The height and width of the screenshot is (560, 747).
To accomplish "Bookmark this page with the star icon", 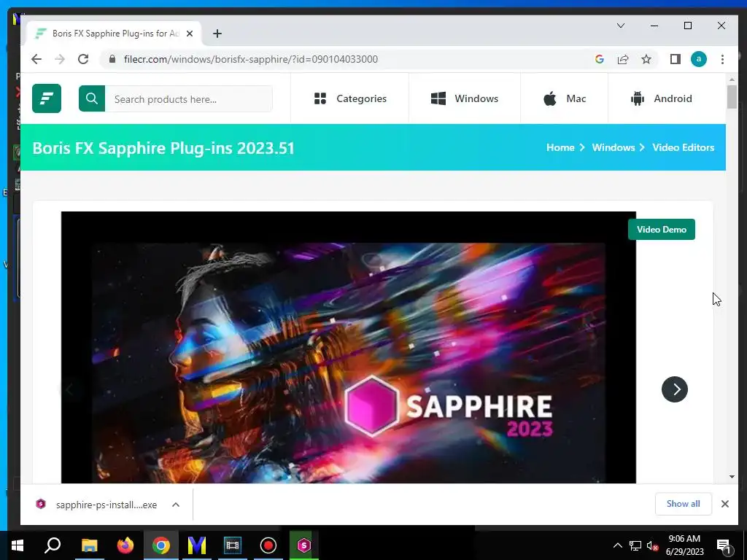I will point(646,59).
